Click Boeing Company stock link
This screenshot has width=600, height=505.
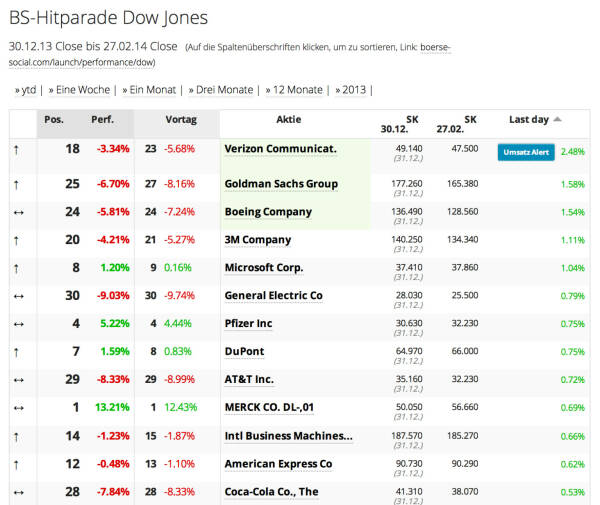(268, 212)
